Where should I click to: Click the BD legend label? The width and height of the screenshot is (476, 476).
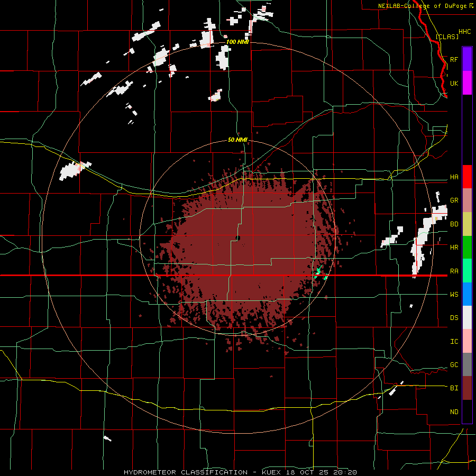[x=454, y=224]
